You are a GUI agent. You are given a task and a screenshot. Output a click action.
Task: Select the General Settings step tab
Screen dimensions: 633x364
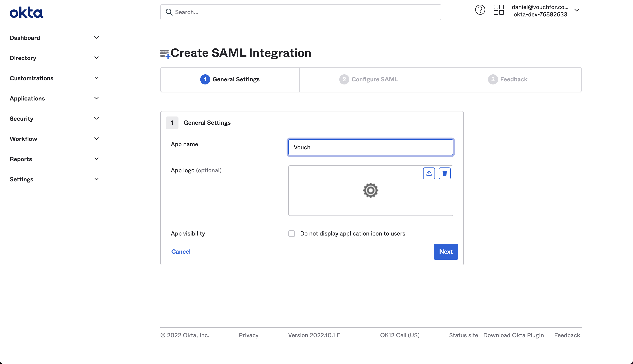coord(230,79)
